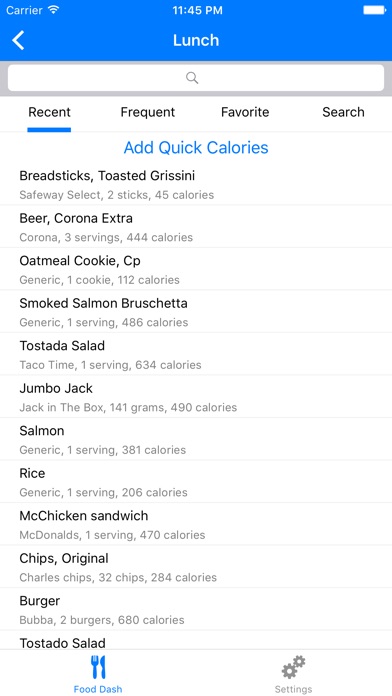Select Breadsticks, Toasted Grissini entry

pos(196,185)
